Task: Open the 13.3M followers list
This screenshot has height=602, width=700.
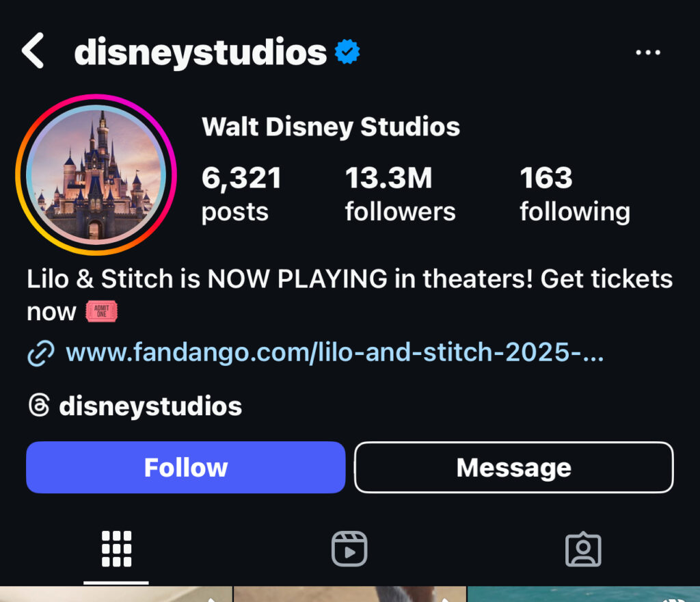Action: click(x=400, y=194)
